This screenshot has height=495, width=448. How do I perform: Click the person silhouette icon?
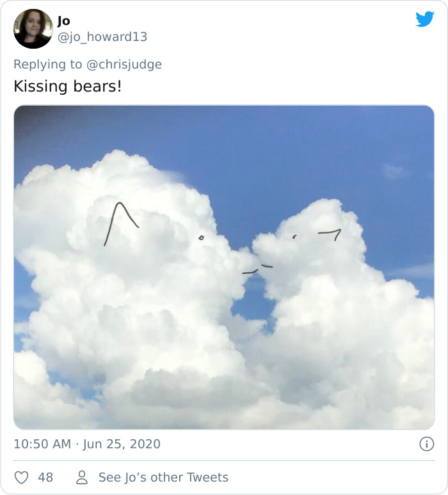[x=82, y=477]
